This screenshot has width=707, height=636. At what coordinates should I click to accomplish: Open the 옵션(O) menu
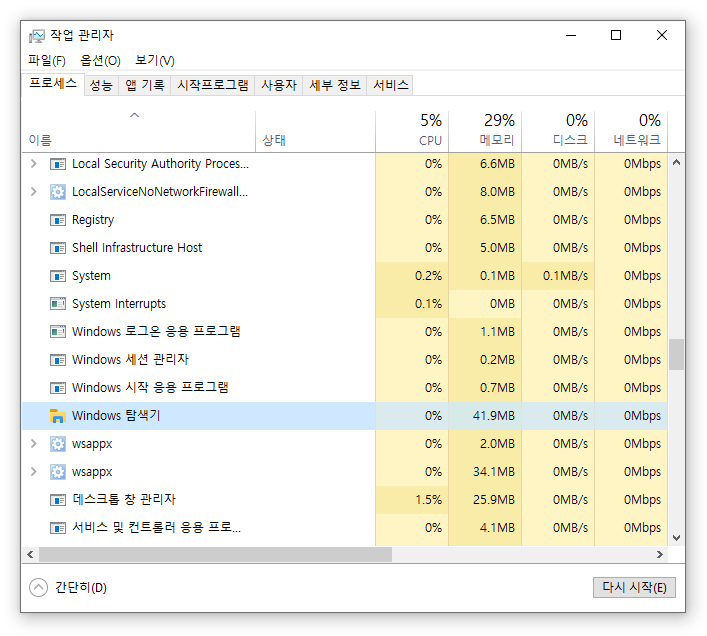[100, 60]
